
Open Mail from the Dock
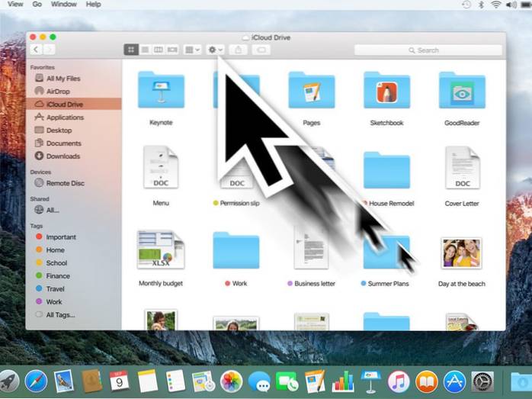[64, 381]
